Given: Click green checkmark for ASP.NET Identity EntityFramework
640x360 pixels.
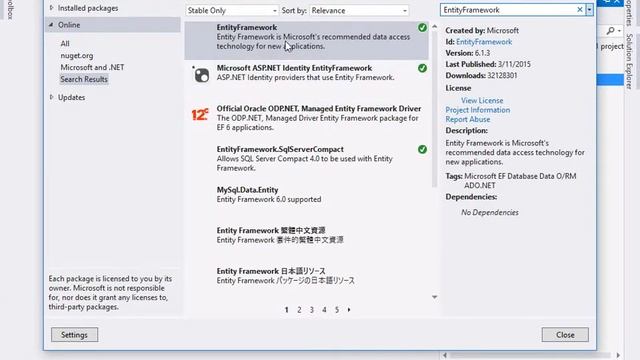Looking at the screenshot, I should tap(422, 68).
